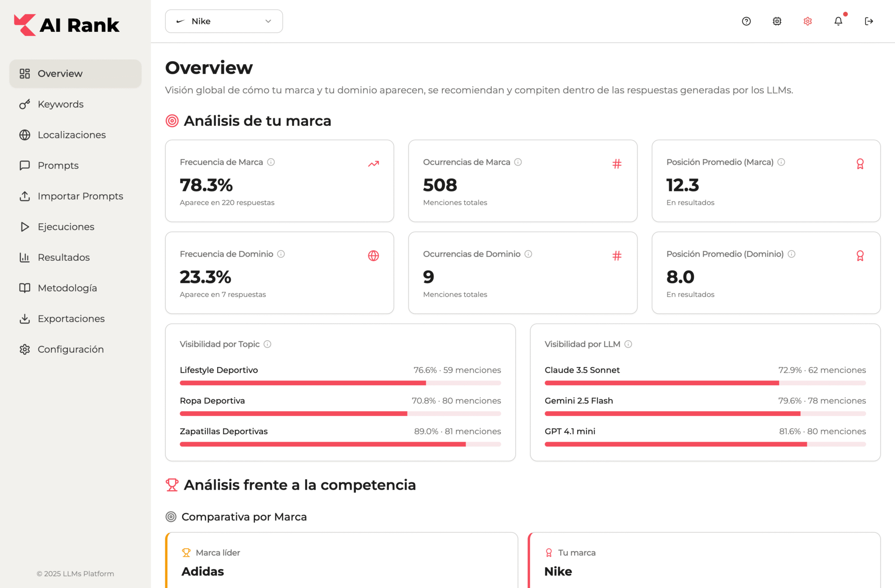The height and width of the screenshot is (588, 895).
Task: Select the Nike Tu marca card
Action: click(704, 560)
